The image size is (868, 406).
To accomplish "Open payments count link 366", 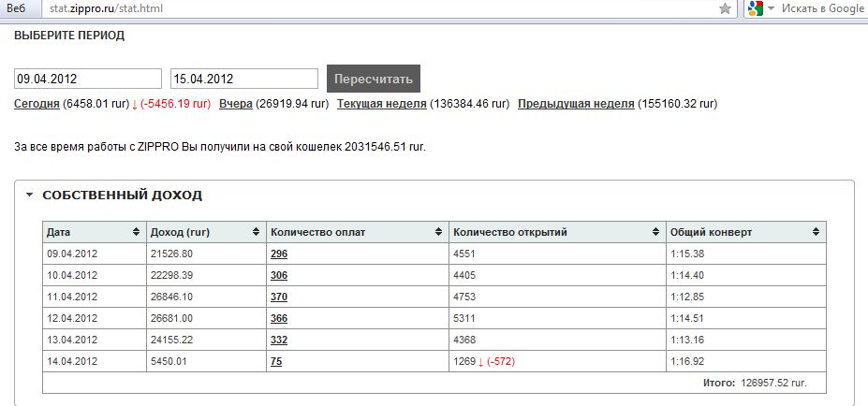I will coord(279,319).
